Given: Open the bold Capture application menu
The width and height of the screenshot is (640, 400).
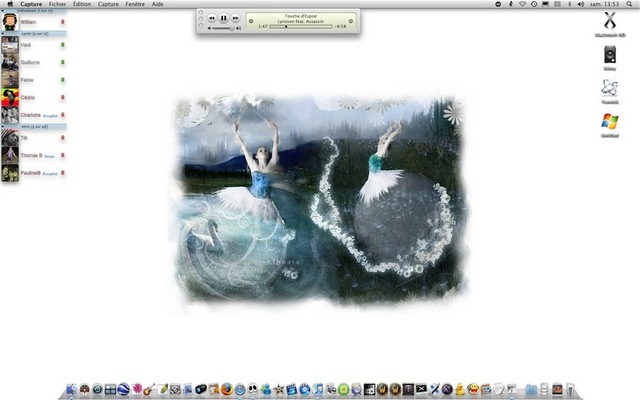Looking at the screenshot, I should pos(31,4).
